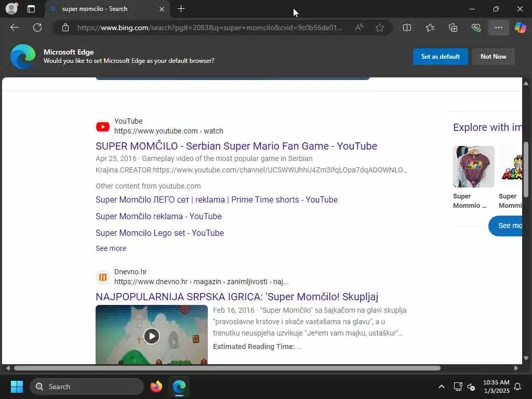Click the Dnevno.hr site name
532x399 pixels.
coord(130,272)
